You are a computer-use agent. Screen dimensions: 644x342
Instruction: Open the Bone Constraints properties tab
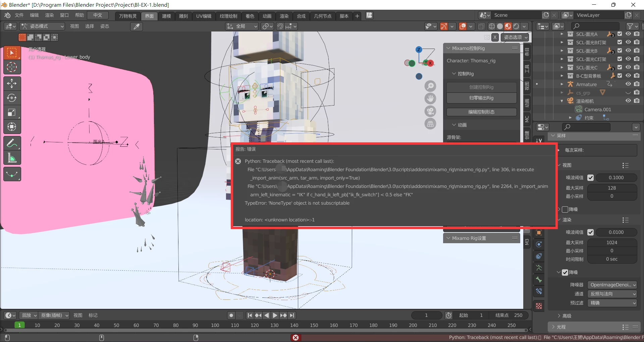[539, 291]
